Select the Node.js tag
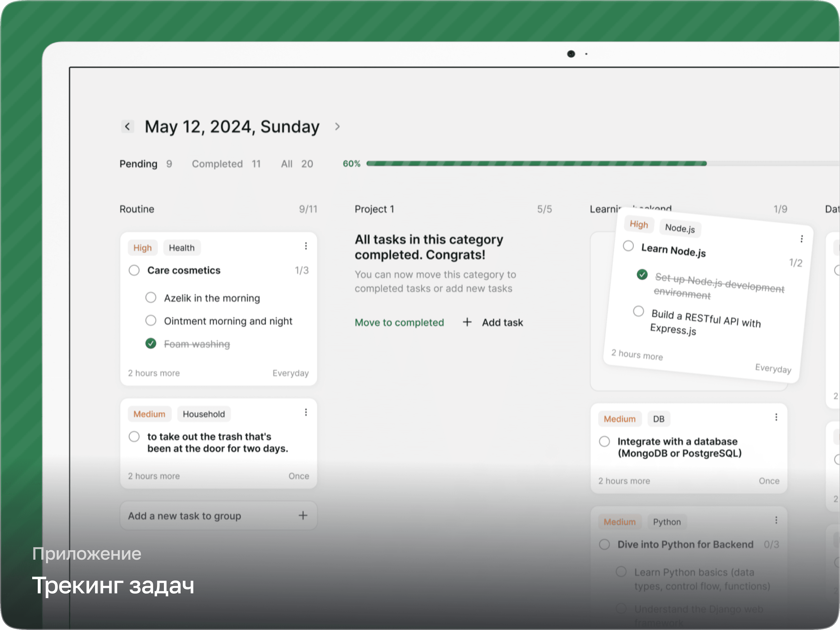 [x=680, y=228]
